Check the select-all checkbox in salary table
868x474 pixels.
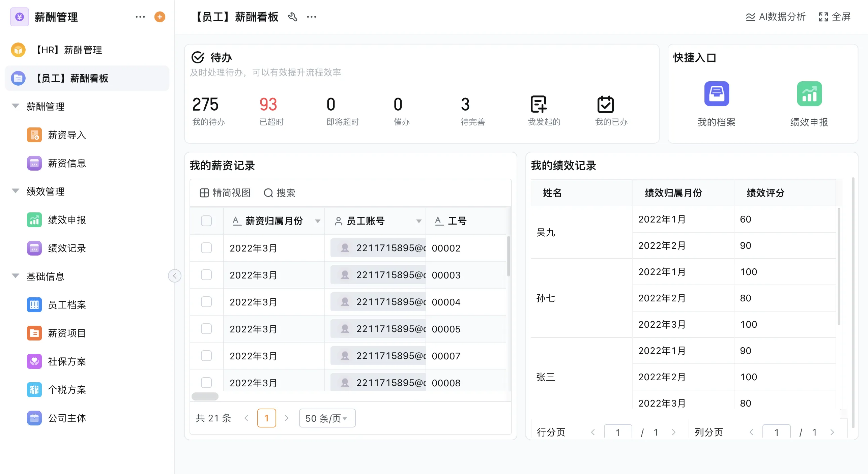[206, 220]
